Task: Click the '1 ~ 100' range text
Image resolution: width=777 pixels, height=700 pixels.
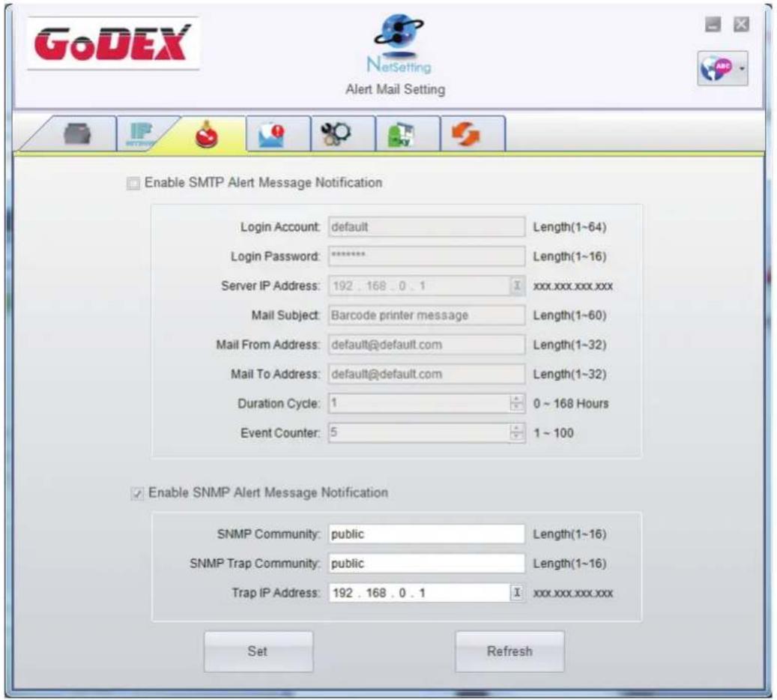Action: pyautogui.click(x=554, y=432)
